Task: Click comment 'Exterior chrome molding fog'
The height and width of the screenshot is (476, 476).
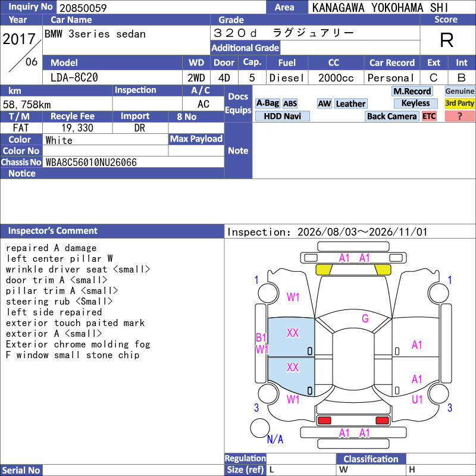Action: pyautogui.click(x=78, y=345)
